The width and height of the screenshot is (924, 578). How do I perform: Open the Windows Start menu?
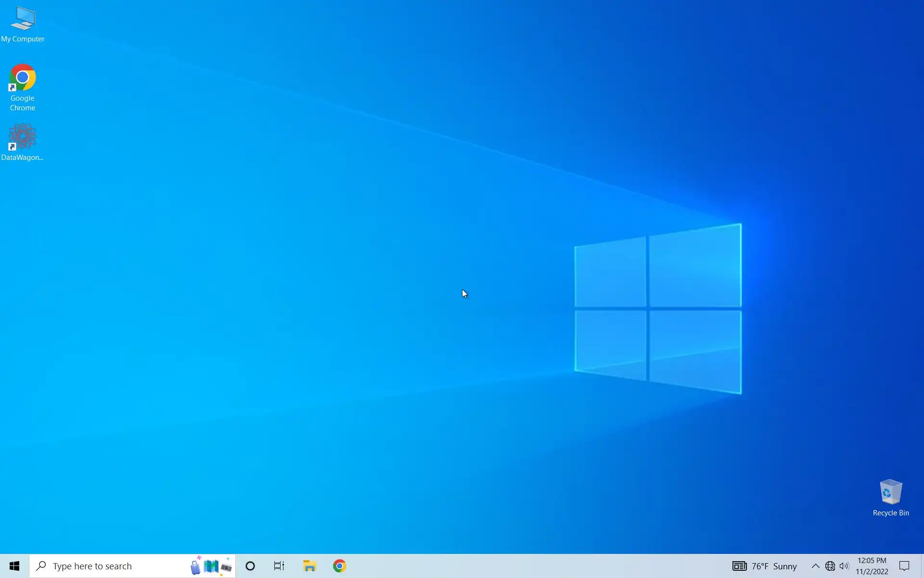(x=14, y=566)
